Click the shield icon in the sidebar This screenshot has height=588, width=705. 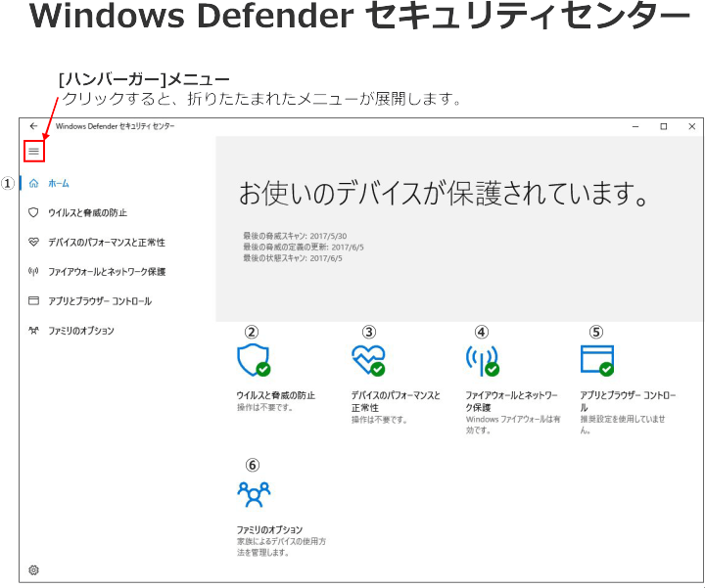33,212
